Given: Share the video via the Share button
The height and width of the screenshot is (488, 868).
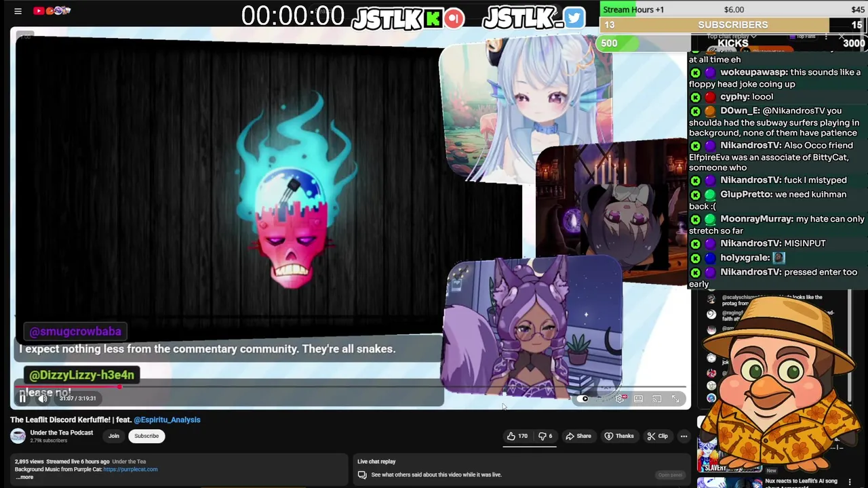Looking at the screenshot, I should (x=578, y=436).
